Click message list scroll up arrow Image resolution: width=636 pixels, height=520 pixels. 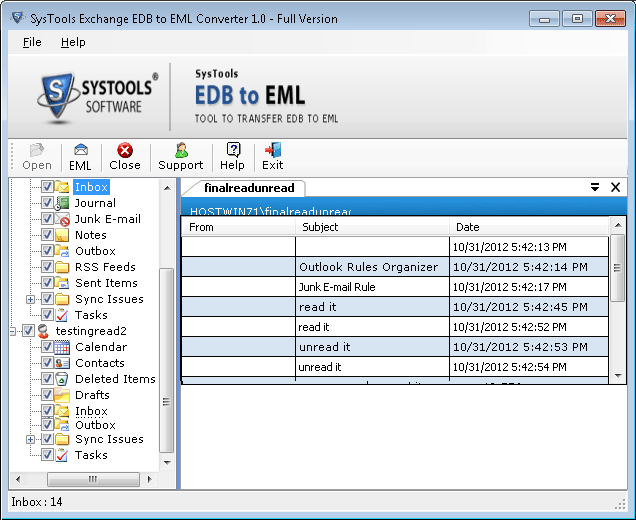pyautogui.click(x=617, y=225)
